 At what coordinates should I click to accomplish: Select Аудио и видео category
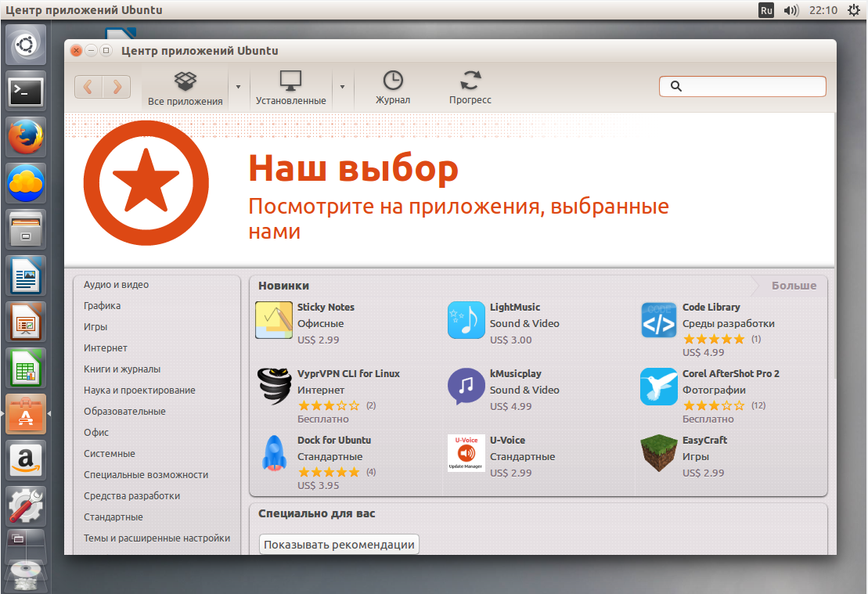tap(117, 285)
